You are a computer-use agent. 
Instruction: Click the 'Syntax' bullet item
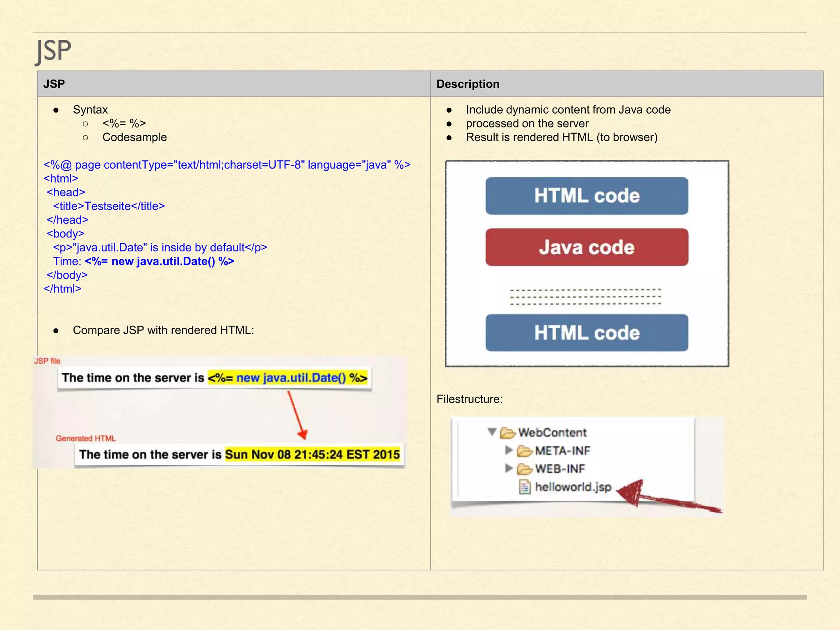(x=90, y=110)
